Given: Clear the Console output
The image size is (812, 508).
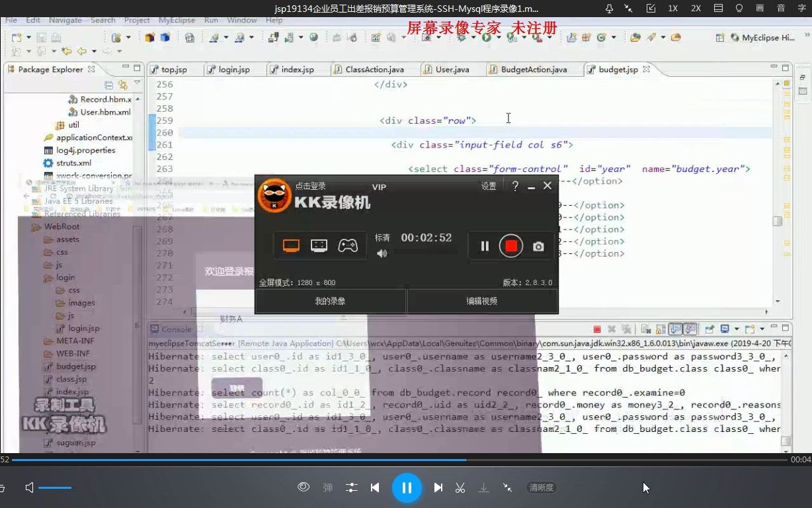Looking at the screenshot, I should coord(645,329).
